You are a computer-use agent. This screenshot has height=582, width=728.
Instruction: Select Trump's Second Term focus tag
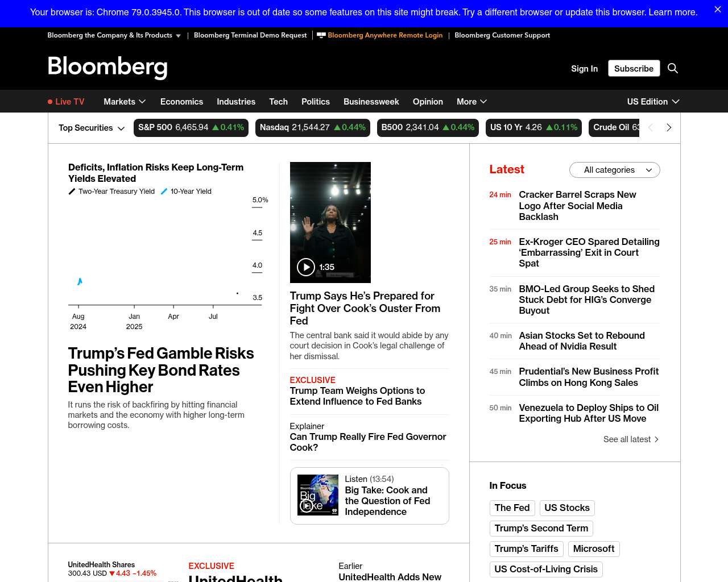coord(541,528)
